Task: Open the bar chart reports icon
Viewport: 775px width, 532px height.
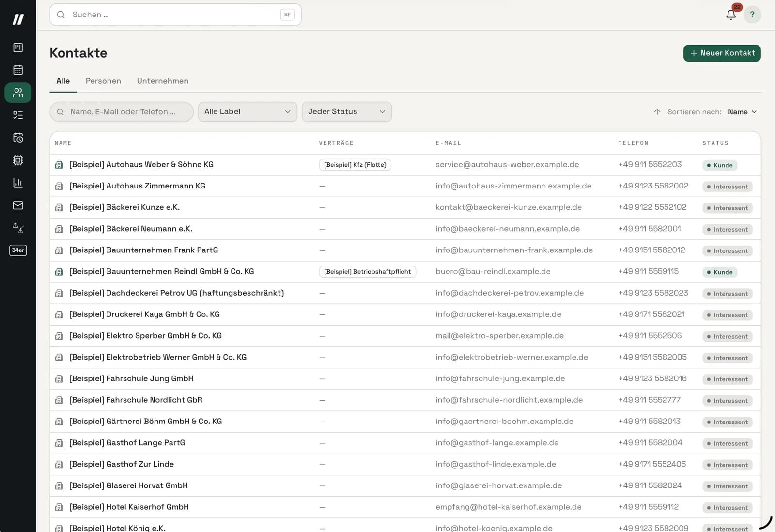Action: (x=18, y=183)
